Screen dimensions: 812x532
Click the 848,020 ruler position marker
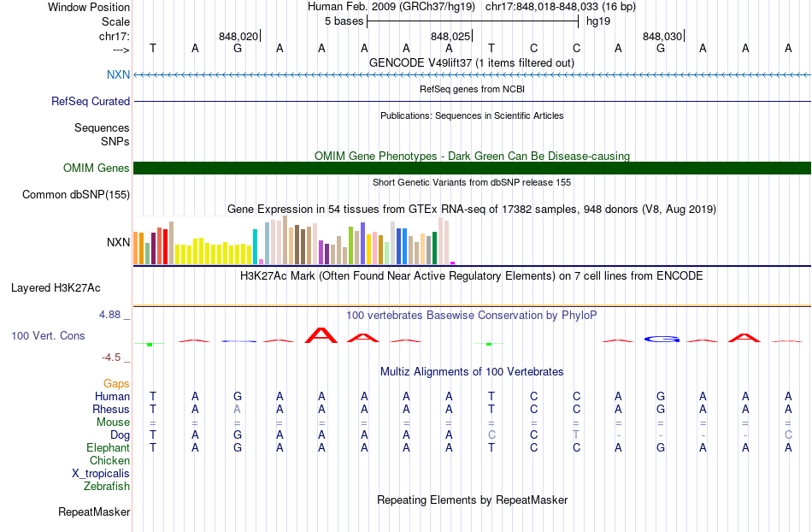pyautogui.click(x=238, y=36)
